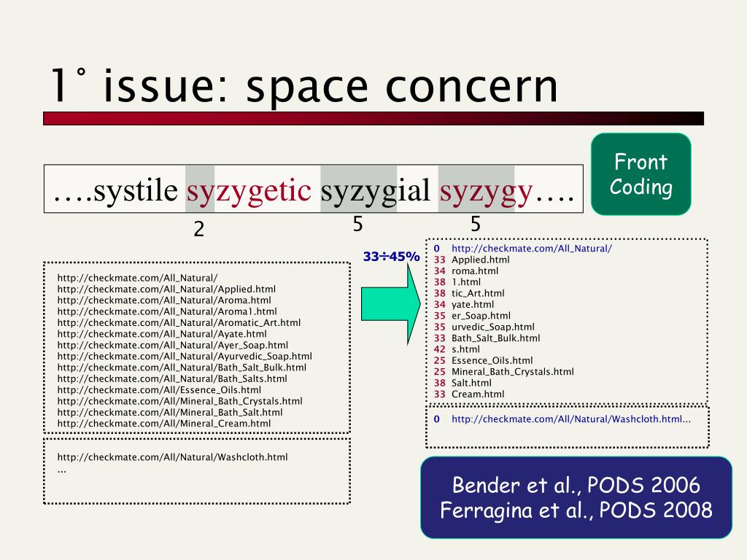This screenshot has height=560, width=747.
Task: Select the "33 Applied.html" coded row
Action: point(472,260)
